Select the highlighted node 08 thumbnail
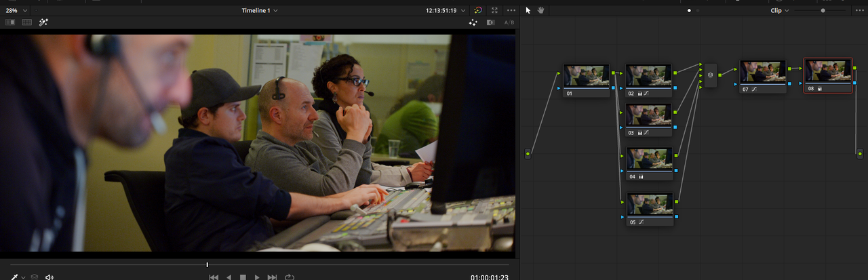The image size is (868, 280). tap(828, 71)
